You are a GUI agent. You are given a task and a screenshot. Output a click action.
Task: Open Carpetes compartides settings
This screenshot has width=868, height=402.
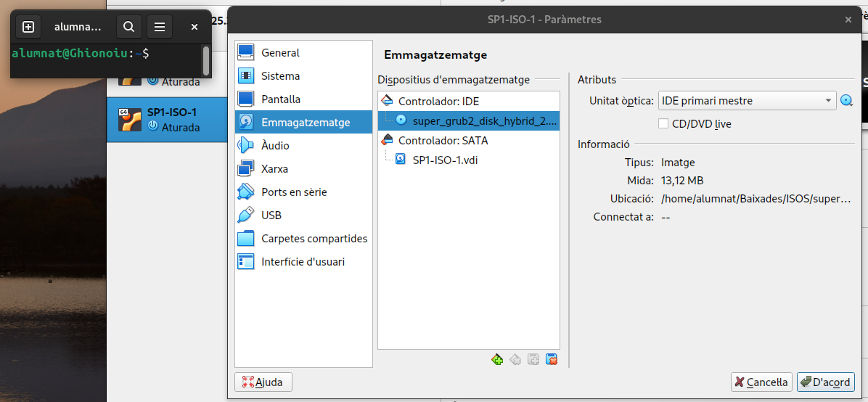tap(314, 239)
